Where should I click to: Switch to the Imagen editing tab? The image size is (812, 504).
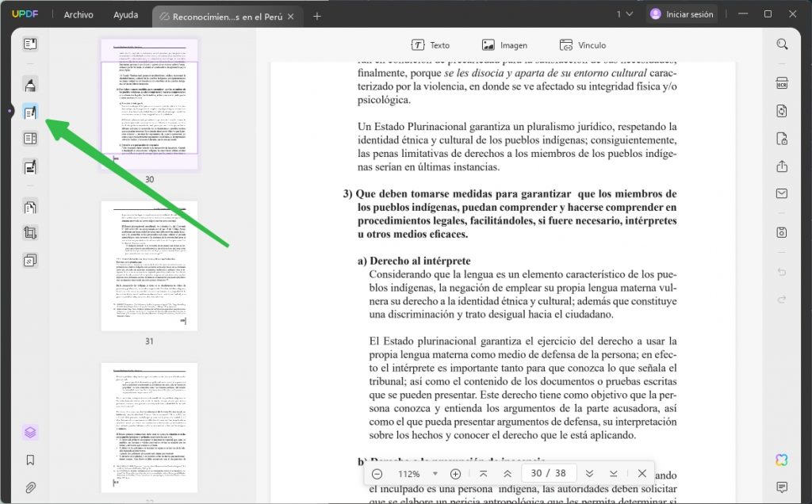(505, 44)
